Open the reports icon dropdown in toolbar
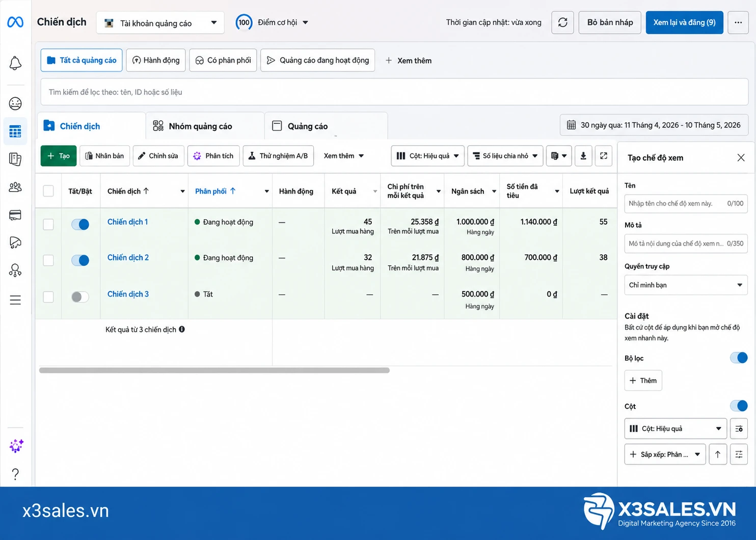 (x=558, y=156)
